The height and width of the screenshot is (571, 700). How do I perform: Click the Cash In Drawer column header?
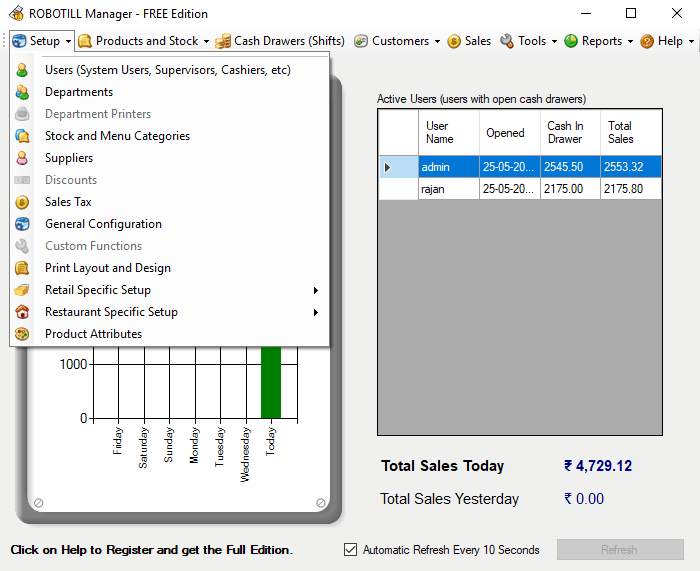click(570, 133)
